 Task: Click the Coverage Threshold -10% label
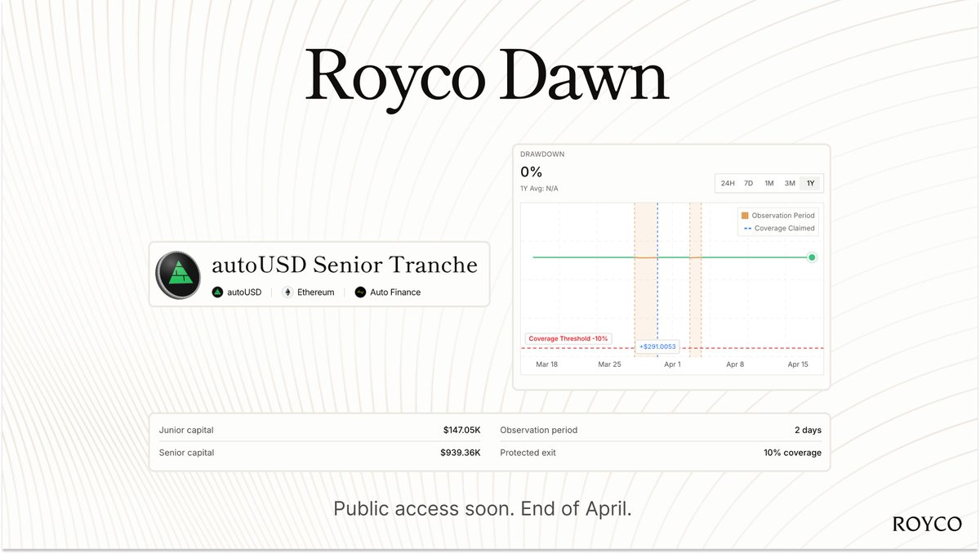click(568, 338)
